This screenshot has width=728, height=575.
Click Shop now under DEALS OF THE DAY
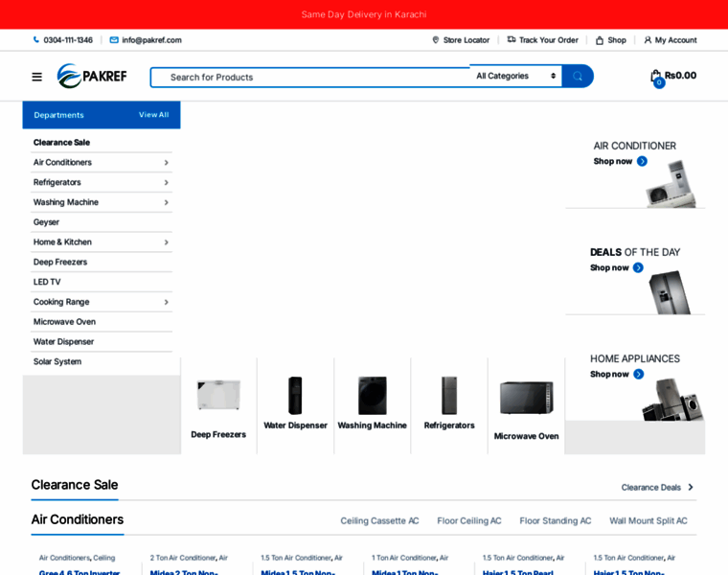click(609, 267)
